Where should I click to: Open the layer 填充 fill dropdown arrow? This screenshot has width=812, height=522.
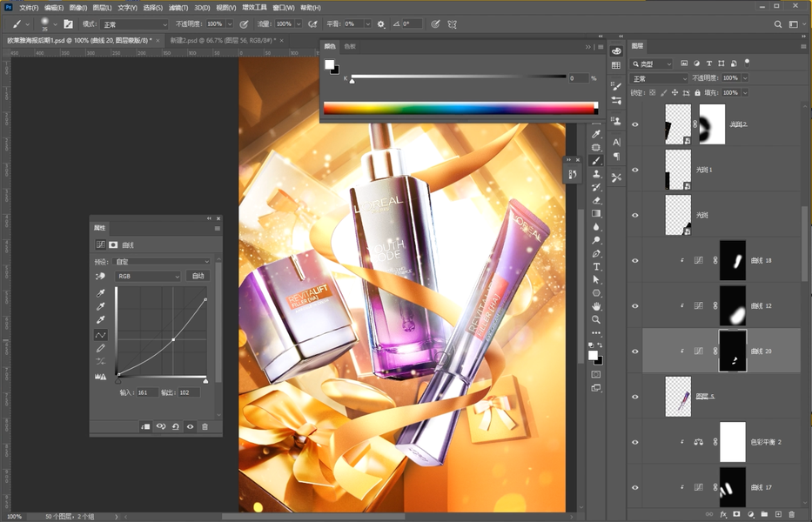point(745,93)
